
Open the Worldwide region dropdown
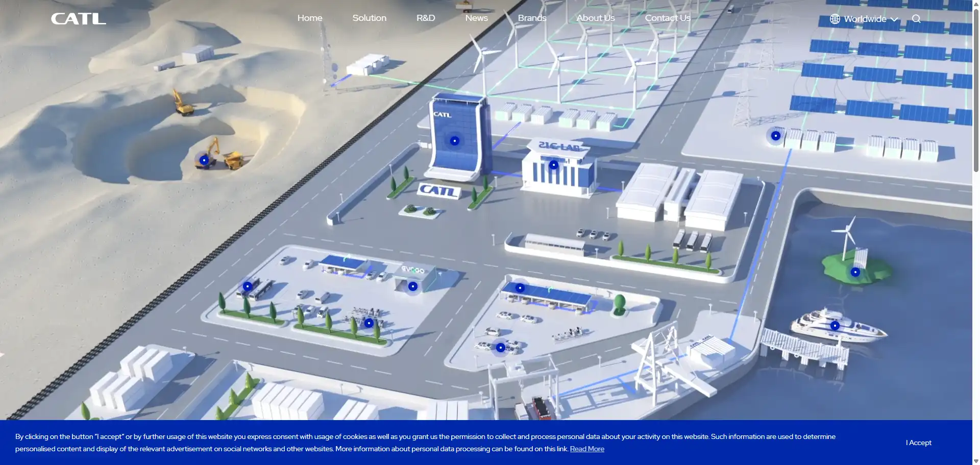tap(864, 19)
